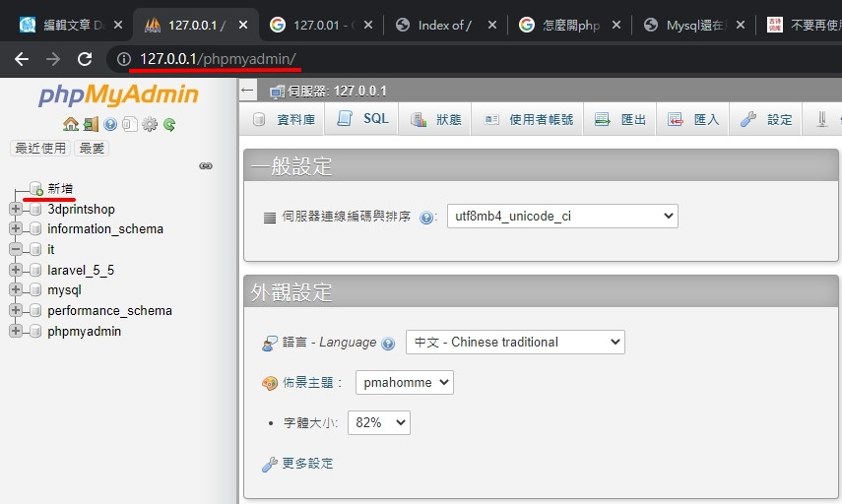Viewport: 842px width, 504px height.
Task: Click the browser forward arrow
Action: coord(52,59)
